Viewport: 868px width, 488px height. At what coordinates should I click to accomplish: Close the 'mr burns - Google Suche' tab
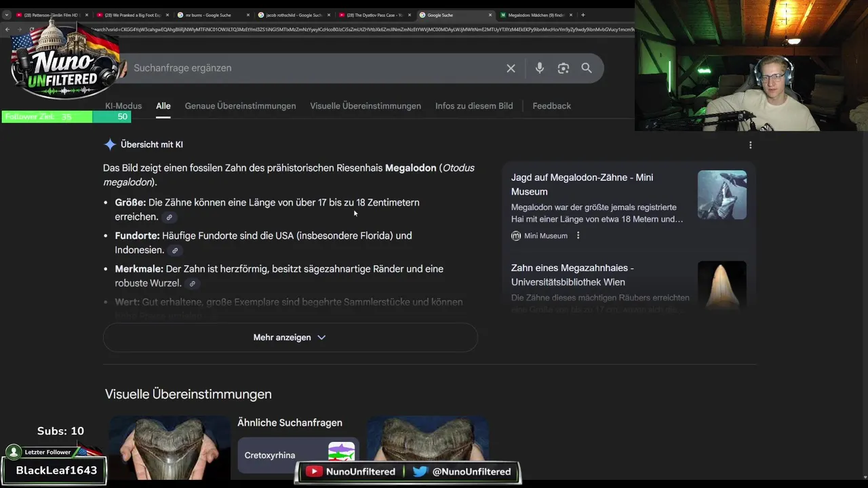click(248, 15)
